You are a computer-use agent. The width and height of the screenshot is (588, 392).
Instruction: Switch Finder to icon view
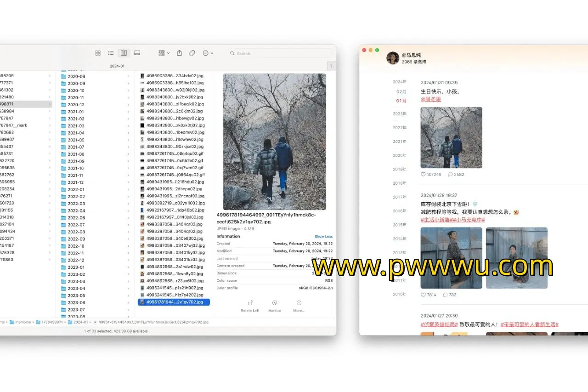click(x=98, y=53)
